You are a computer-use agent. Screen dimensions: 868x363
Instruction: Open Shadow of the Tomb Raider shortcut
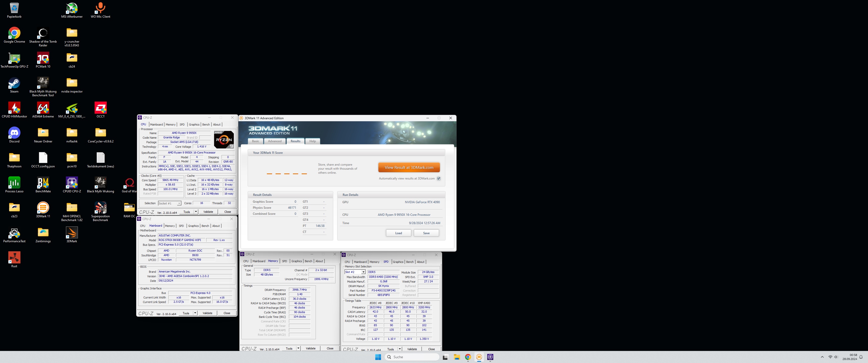point(43,37)
